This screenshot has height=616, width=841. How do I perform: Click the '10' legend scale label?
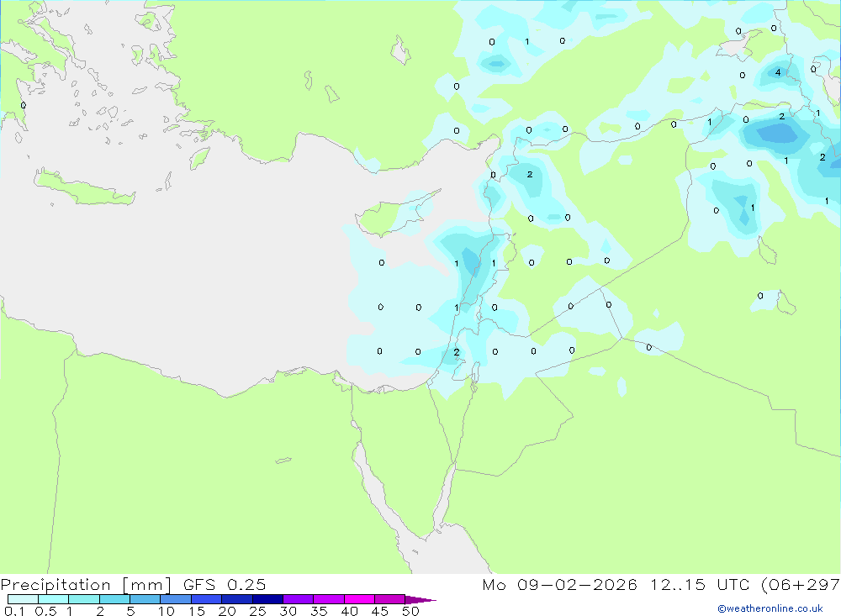tap(167, 611)
